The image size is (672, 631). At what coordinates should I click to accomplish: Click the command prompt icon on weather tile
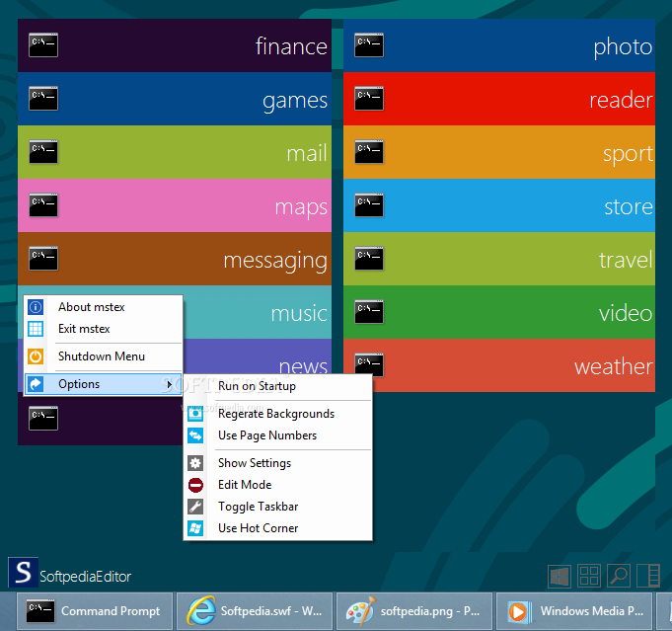pyautogui.click(x=369, y=365)
